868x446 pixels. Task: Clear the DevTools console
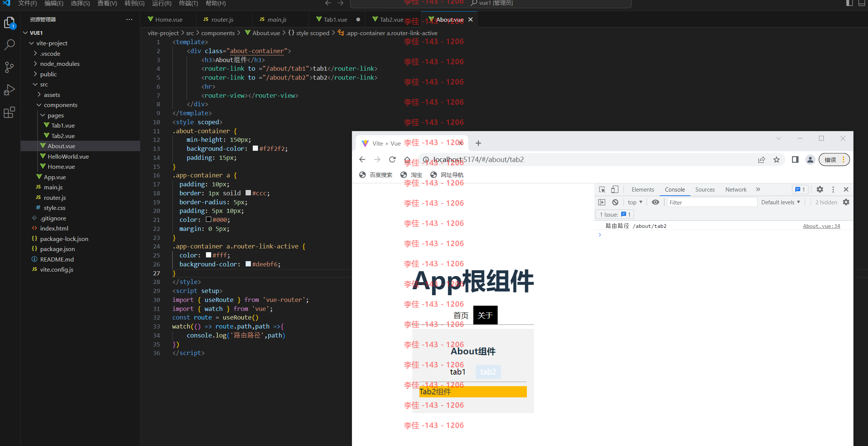pos(615,202)
